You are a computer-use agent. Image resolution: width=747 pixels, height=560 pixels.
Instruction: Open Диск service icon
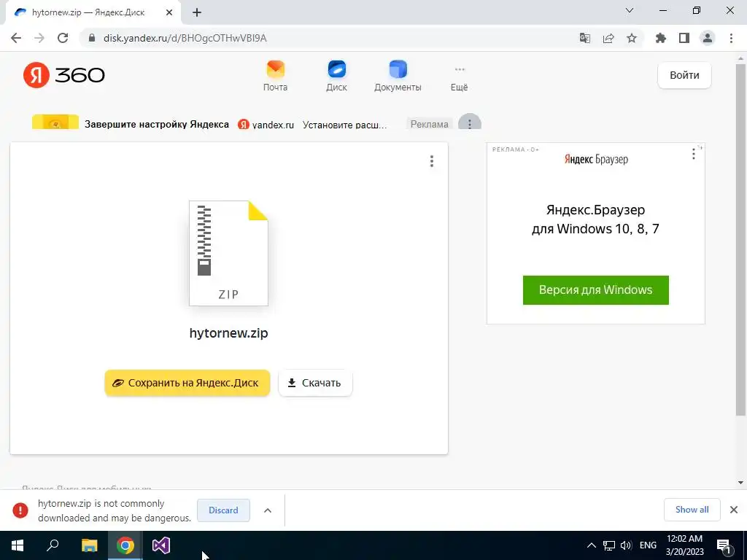tap(336, 76)
